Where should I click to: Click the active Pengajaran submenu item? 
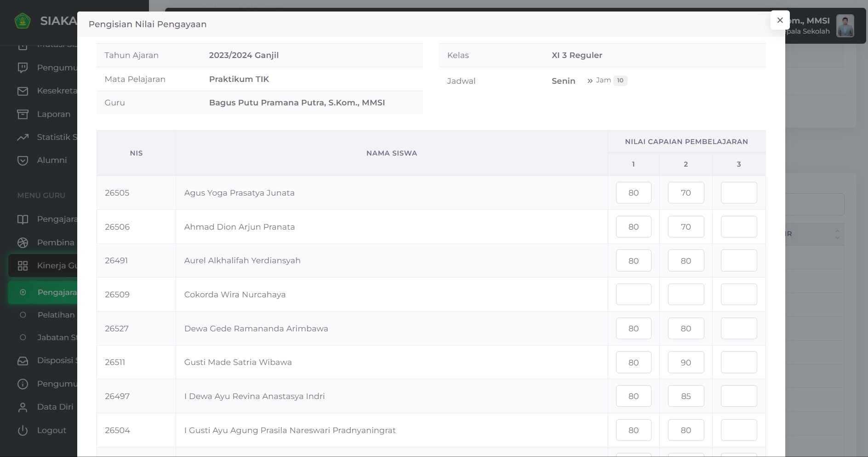click(x=43, y=292)
